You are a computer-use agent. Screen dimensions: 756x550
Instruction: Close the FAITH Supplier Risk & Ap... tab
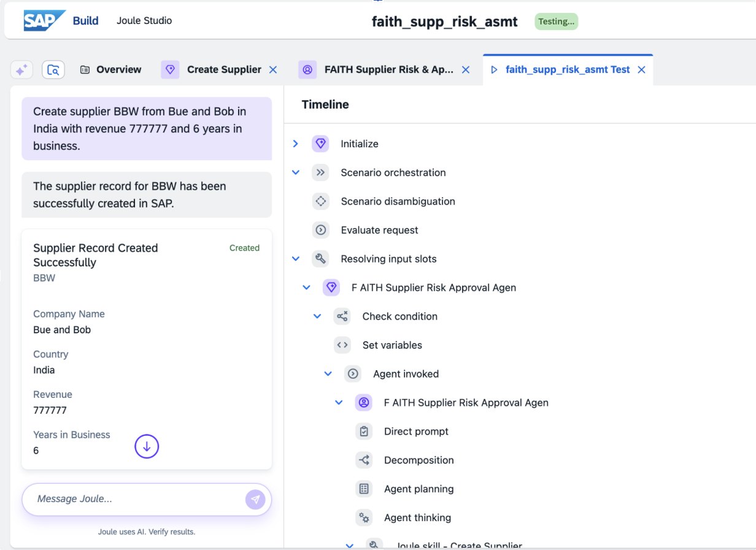(466, 70)
